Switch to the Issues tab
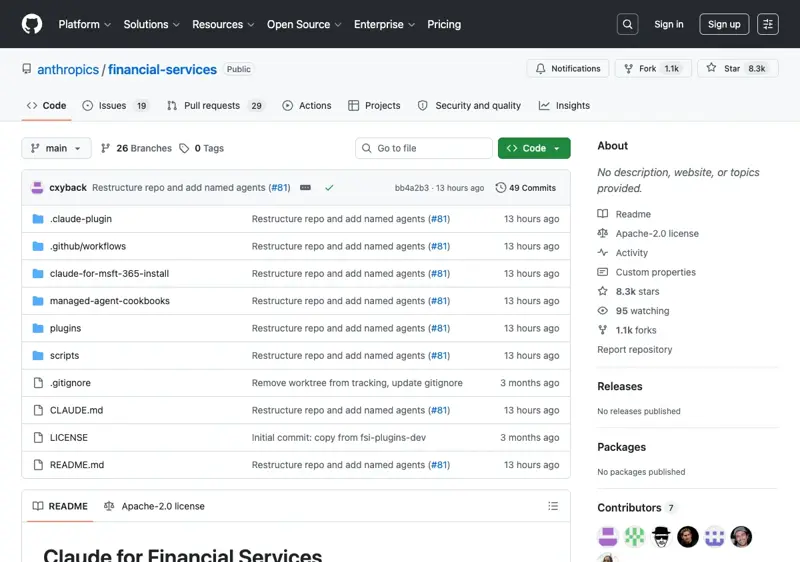The width and height of the screenshot is (800, 562). 115,106
